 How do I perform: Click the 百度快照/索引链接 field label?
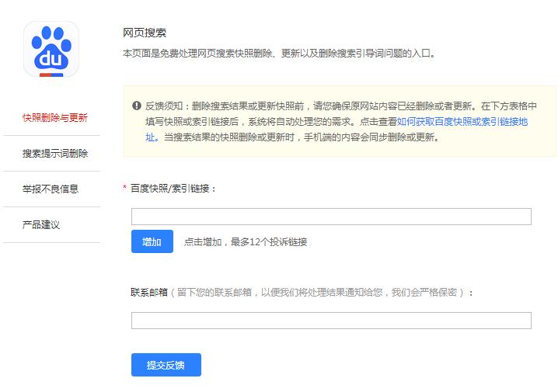click(173, 188)
